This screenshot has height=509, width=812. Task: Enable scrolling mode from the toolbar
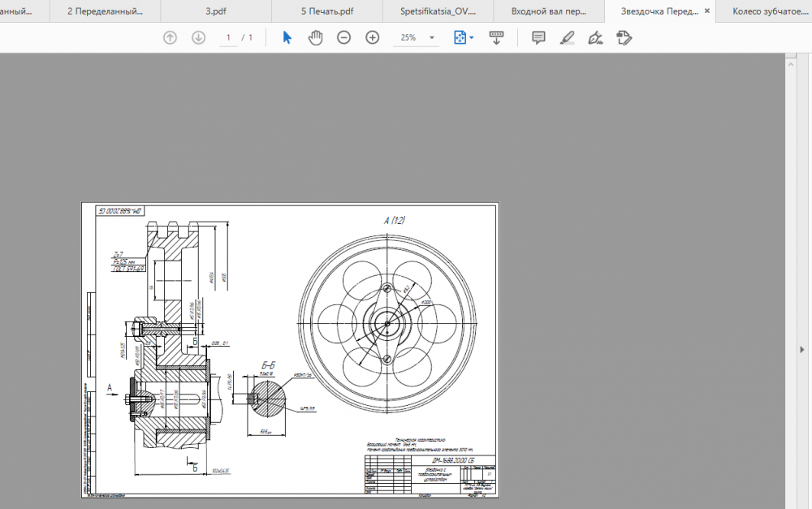pos(496,37)
